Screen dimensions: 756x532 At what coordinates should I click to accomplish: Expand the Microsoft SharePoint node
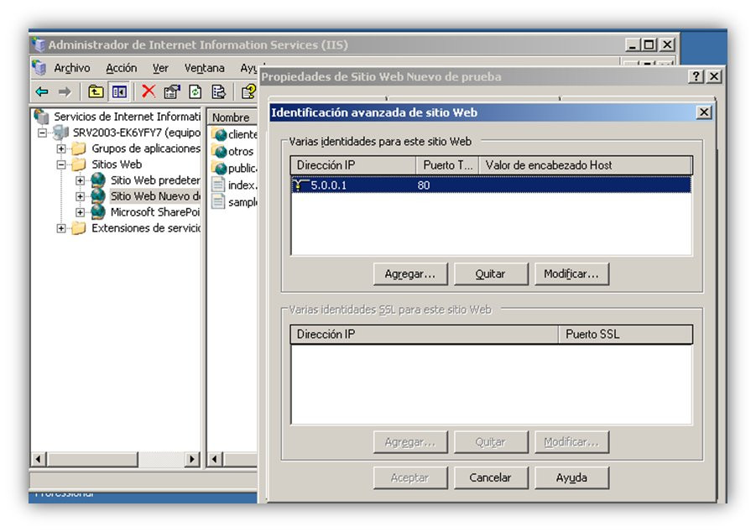click(x=81, y=212)
